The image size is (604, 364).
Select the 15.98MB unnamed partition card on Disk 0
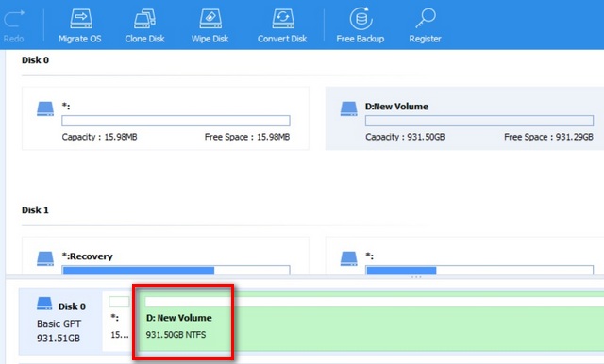pos(165,118)
